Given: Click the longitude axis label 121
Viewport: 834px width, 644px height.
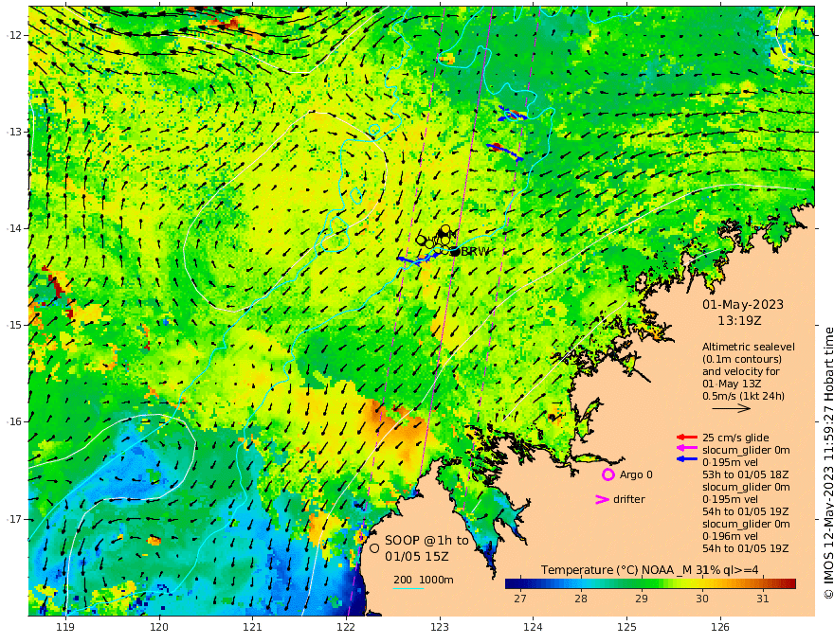Looking at the screenshot, I should (253, 628).
